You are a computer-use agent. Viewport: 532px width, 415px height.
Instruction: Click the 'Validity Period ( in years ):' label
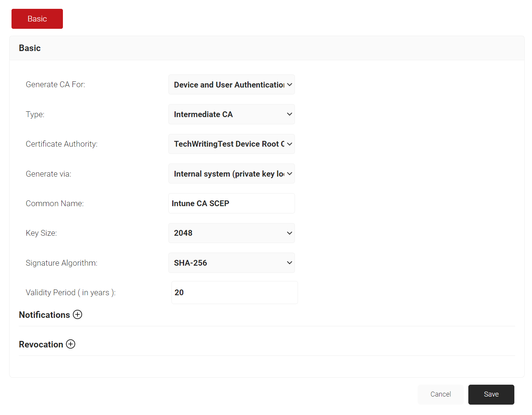[x=71, y=293]
